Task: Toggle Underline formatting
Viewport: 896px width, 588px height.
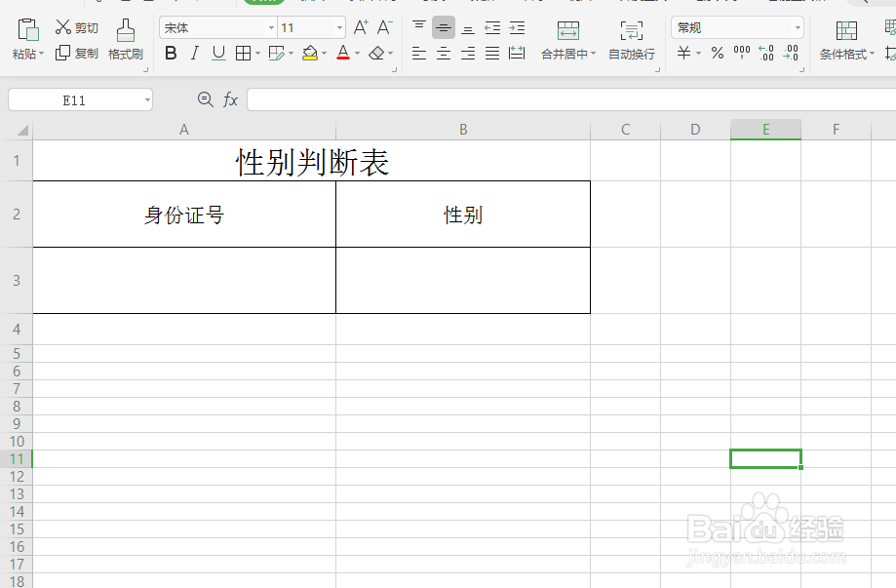Action: 218,53
